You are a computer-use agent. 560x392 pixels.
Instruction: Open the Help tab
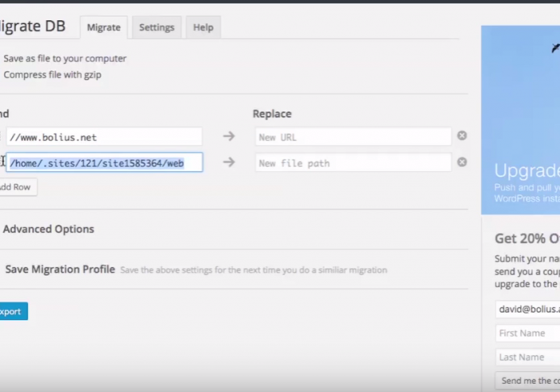203,27
